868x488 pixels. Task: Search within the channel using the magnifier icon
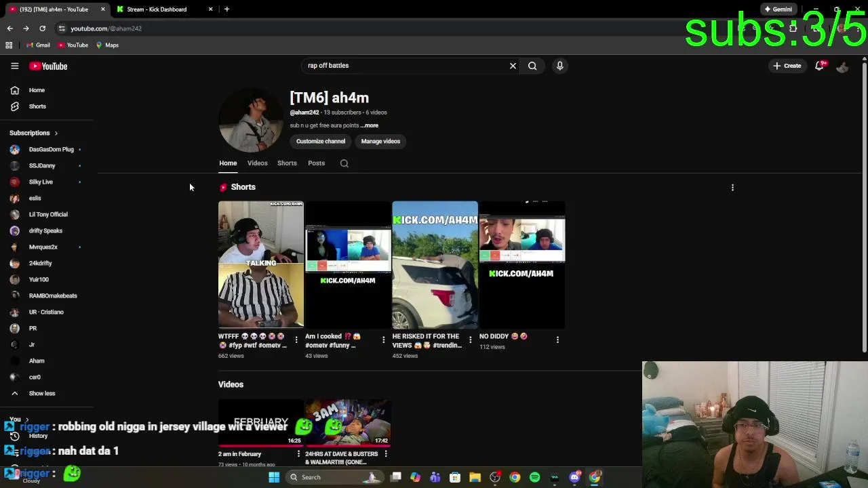pyautogui.click(x=344, y=163)
